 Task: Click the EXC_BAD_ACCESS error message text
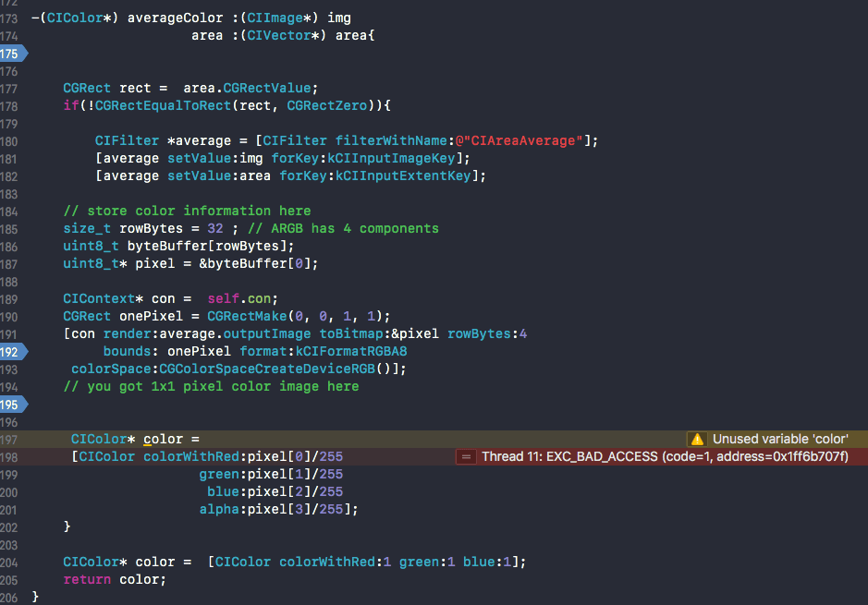point(599,456)
